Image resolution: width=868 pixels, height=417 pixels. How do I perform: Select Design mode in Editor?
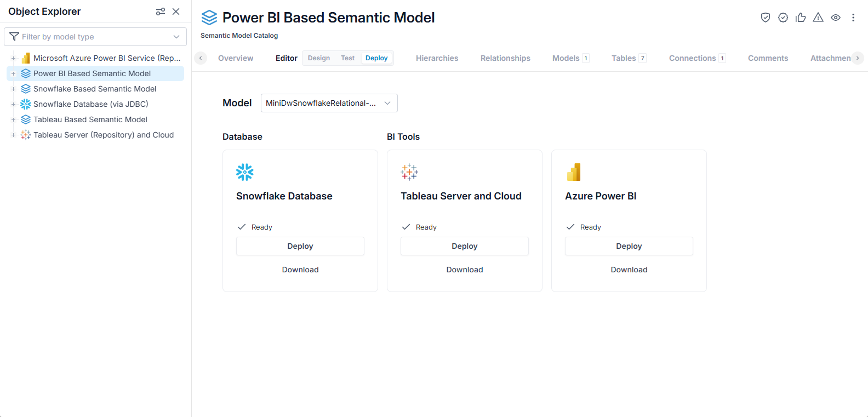319,58
